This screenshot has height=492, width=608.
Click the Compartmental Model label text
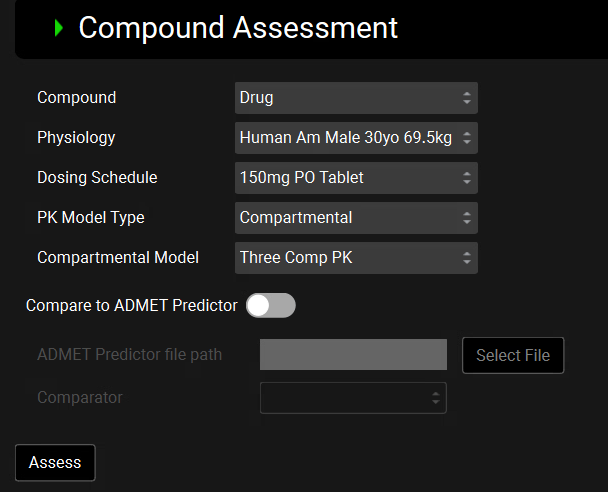coord(118,258)
